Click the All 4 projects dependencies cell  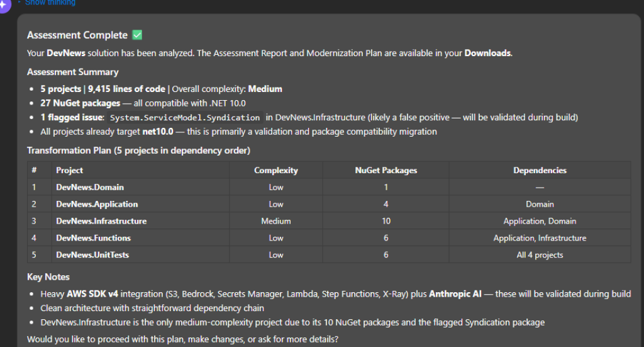coord(540,254)
